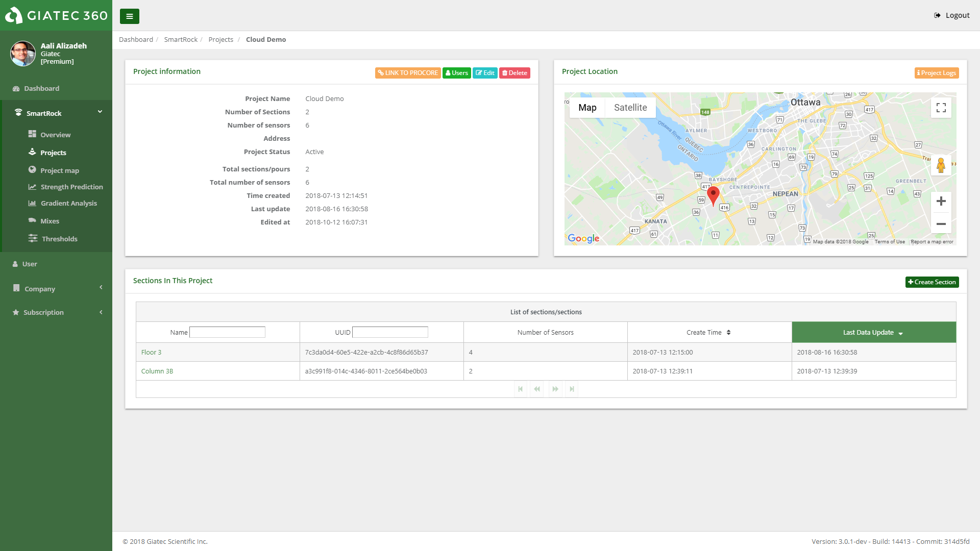Screen dimensions: 980x551
Task: Open the Thresholds sidebar item
Action: (59, 239)
